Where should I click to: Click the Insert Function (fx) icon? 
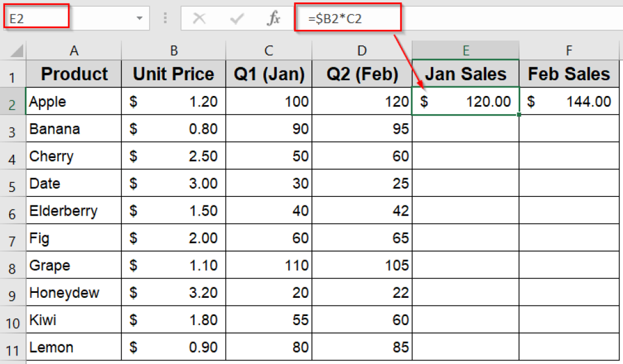(x=273, y=18)
